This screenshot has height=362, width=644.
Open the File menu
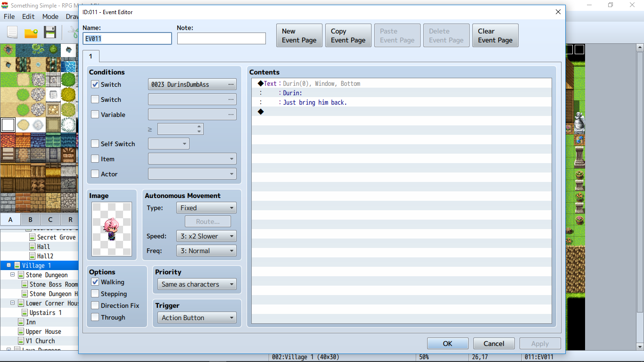(x=9, y=16)
